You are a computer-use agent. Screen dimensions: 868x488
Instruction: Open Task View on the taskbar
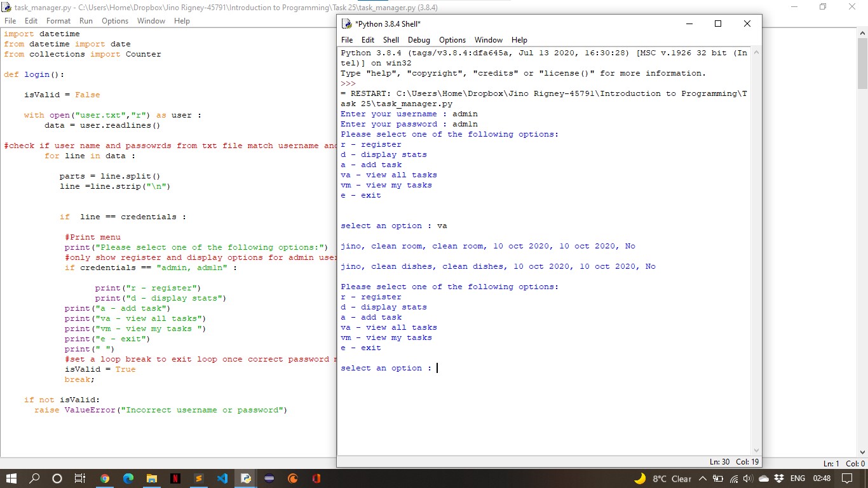tap(80, 478)
